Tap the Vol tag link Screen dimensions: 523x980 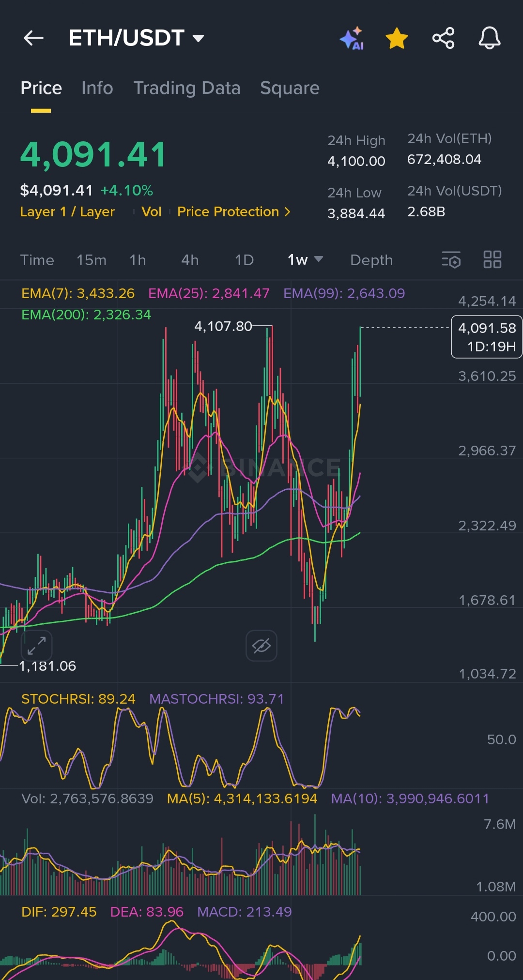pyautogui.click(x=151, y=211)
